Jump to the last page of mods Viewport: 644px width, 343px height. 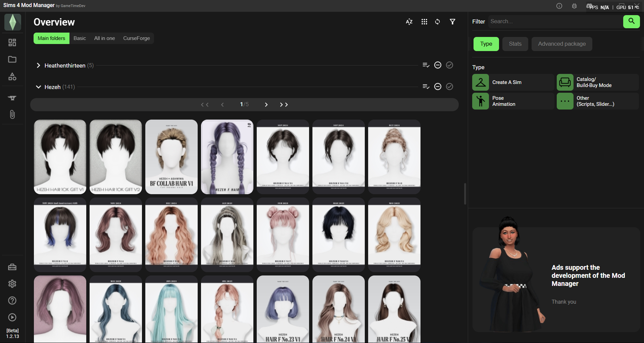(284, 105)
